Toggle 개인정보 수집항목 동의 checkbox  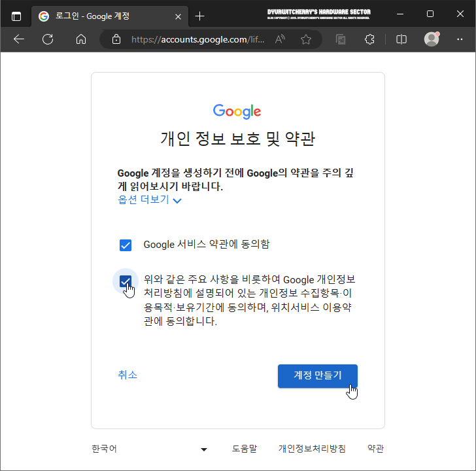pyautogui.click(x=126, y=281)
